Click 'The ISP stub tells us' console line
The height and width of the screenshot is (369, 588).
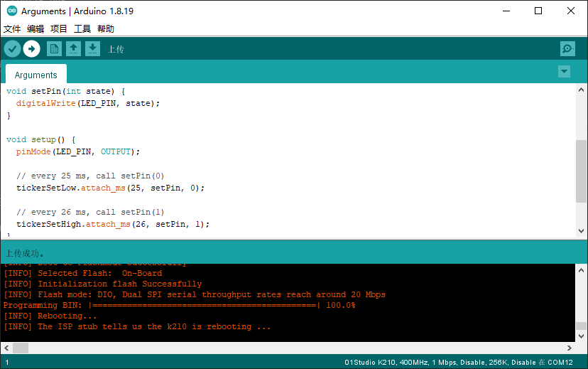pos(137,326)
